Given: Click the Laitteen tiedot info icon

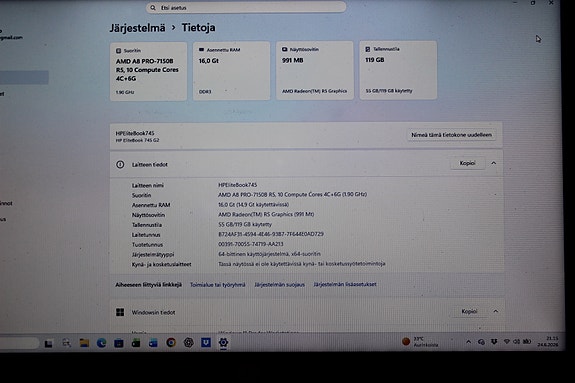Looking at the screenshot, I should [x=120, y=164].
